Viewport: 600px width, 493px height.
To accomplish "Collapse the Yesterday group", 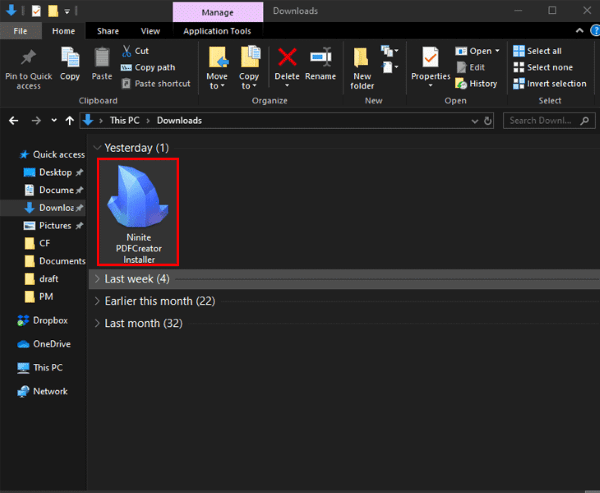I will [x=97, y=148].
